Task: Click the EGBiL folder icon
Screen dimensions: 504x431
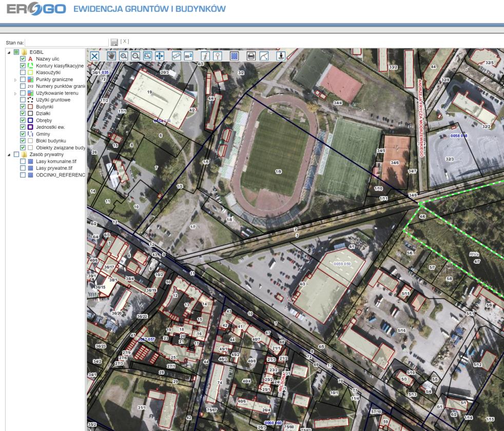Action: 24,52
